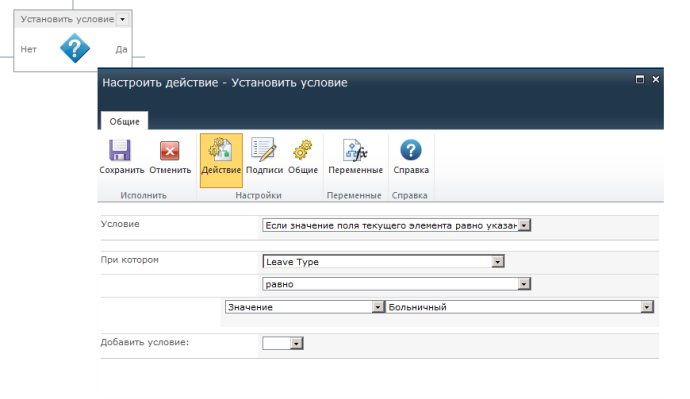Open the равно operator dropdown
690x399 pixels.
pyautogui.click(x=396, y=284)
